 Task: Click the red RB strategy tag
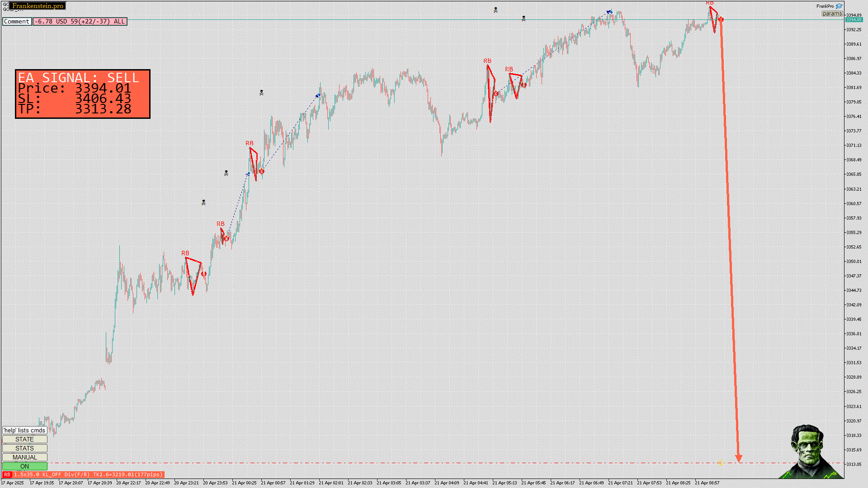coord(7,474)
